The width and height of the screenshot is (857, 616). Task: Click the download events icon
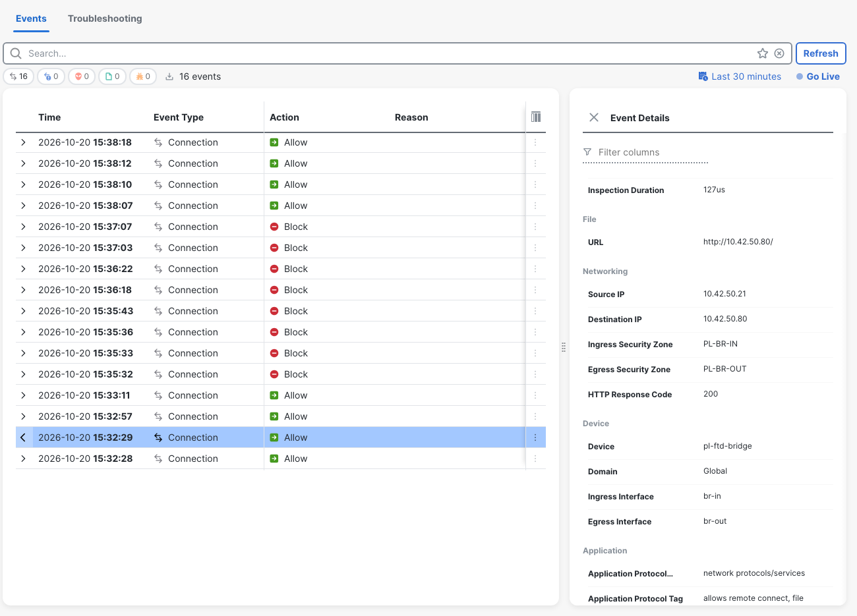click(169, 76)
